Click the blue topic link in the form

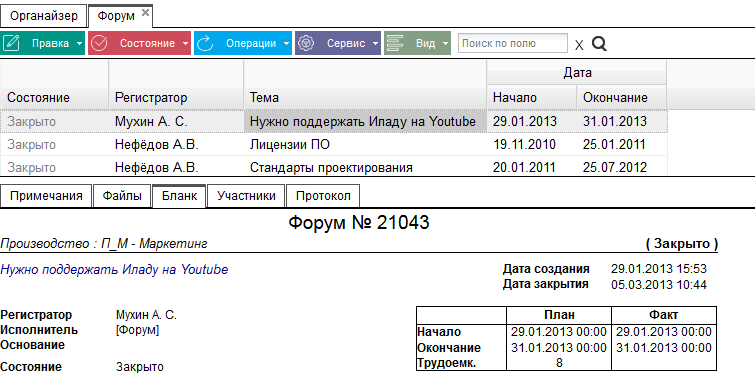tap(114, 270)
